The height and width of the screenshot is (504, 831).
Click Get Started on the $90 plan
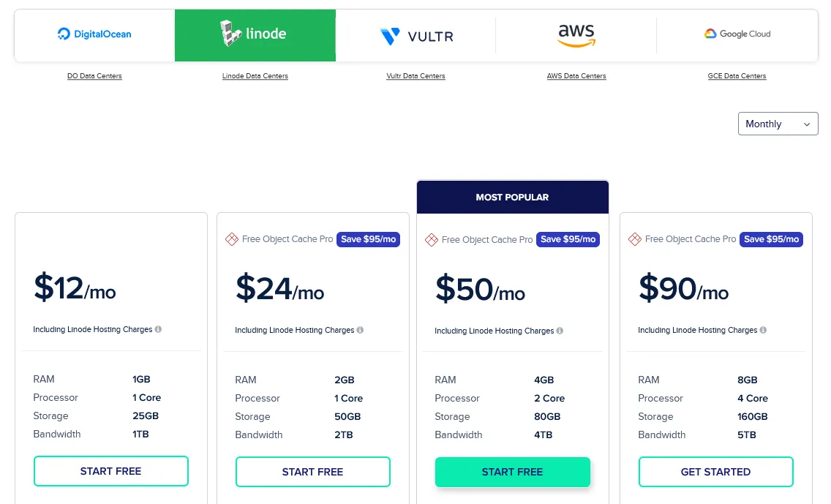(715, 471)
